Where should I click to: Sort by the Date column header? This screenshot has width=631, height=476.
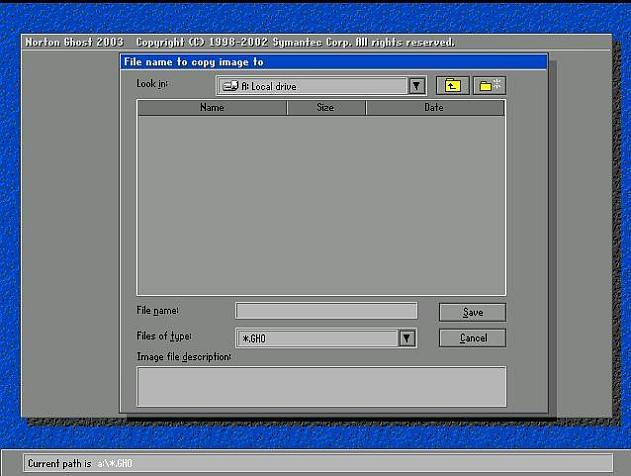coord(435,107)
